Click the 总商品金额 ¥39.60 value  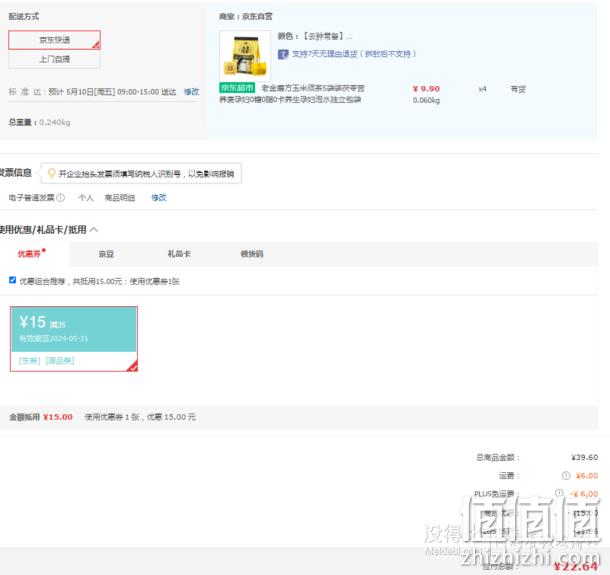tap(585, 458)
